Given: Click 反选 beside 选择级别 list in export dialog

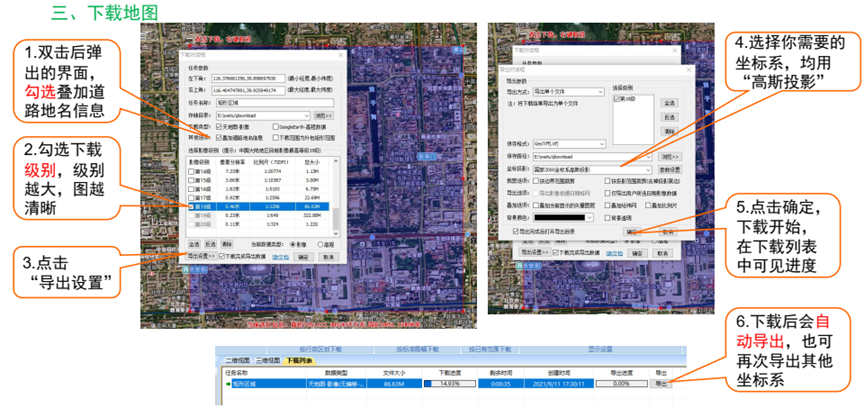Looking at the screenshot, I should (669, 117).
